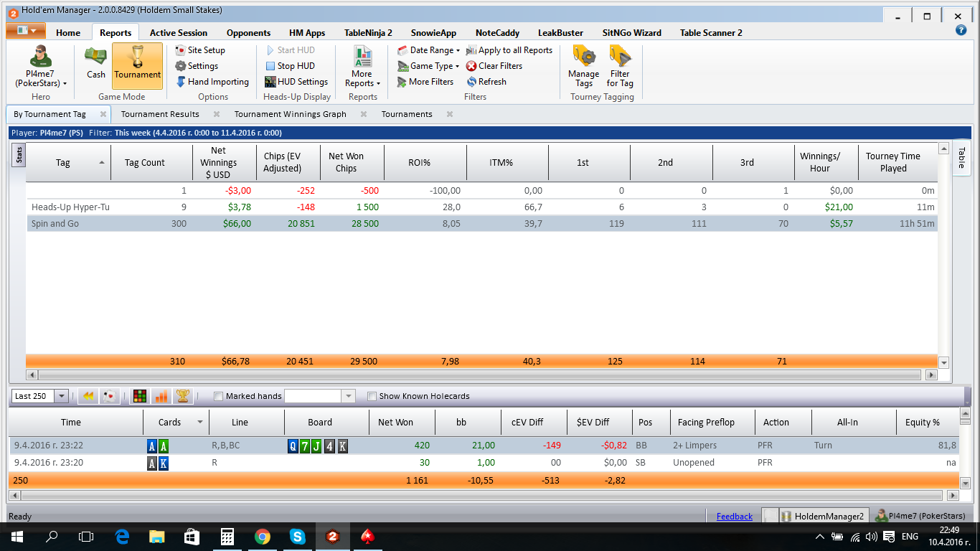The height and width of the screenshot is (551, 980).
Task: Toggle the Table side panel
Action: [x=961, y=159]
